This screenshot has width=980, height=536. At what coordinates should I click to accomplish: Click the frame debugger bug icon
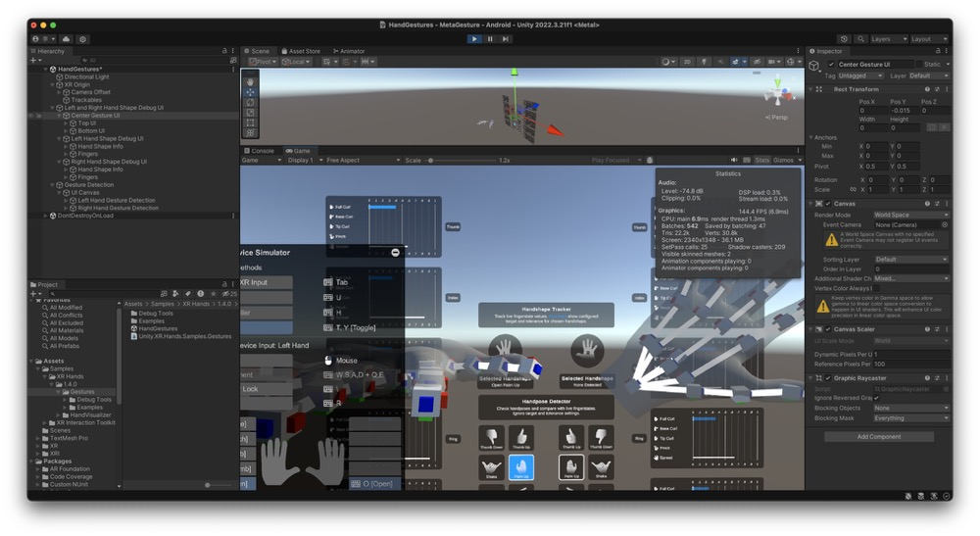coord(650,160)
